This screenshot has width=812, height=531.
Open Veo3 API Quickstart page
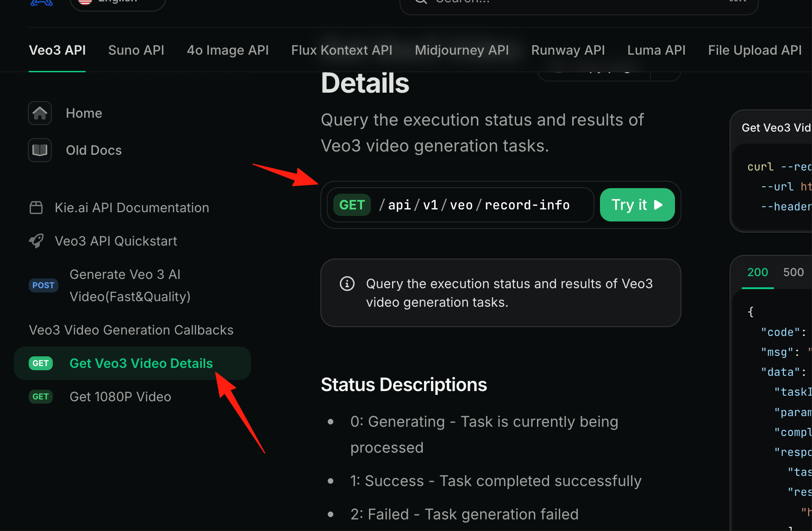click(x=116, y=241)
